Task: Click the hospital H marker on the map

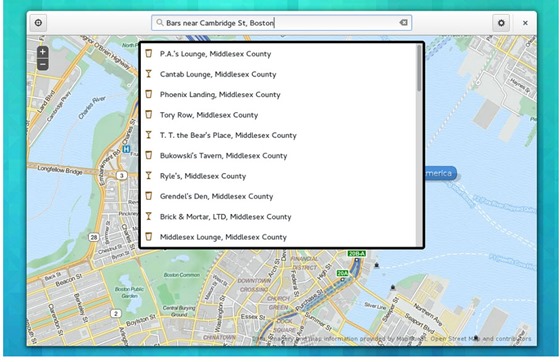Action: pyautogui.click(x=126, y=149)
